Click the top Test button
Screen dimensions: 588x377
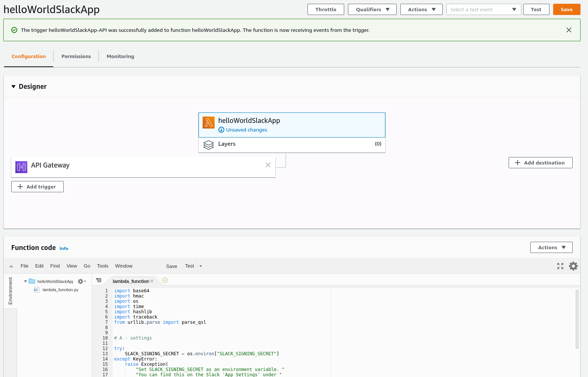point(536,9)
